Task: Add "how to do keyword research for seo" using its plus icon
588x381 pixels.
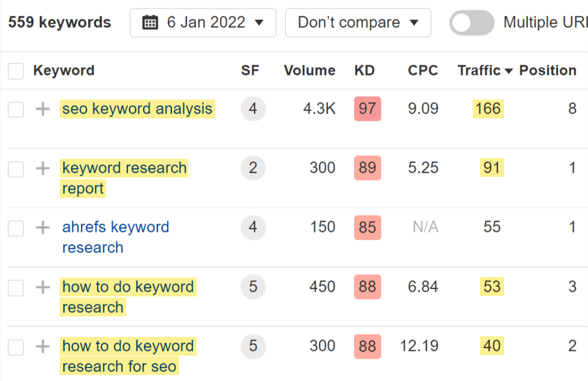Action: 42,347
